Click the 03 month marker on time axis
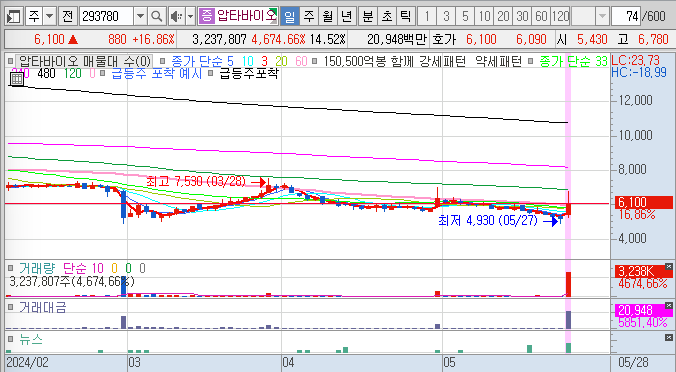 (x=134, y=362)
